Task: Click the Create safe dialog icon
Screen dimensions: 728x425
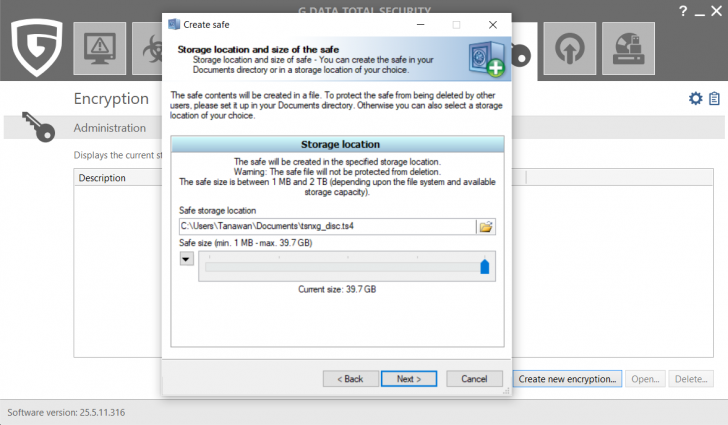Action: (x=174, y=24)
